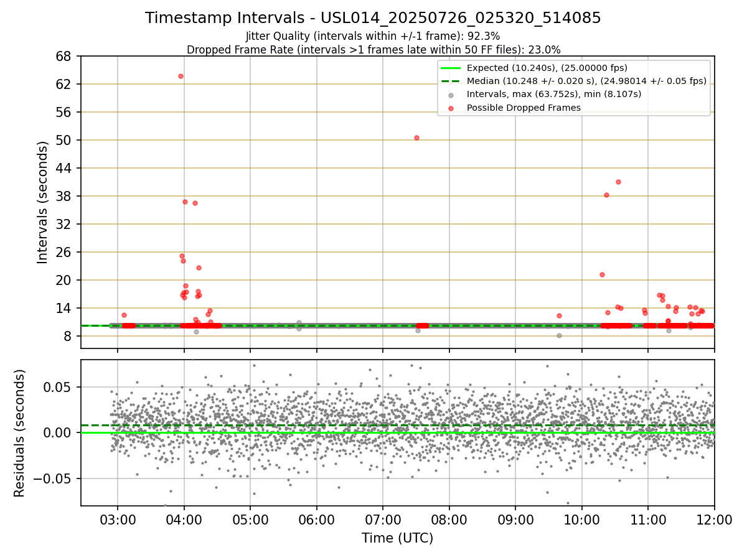Image resolution: width=747 pixels, height=560 pixels.
Task: Click the 12:00 x-axis tick label
Action: [x=715, y=520]
